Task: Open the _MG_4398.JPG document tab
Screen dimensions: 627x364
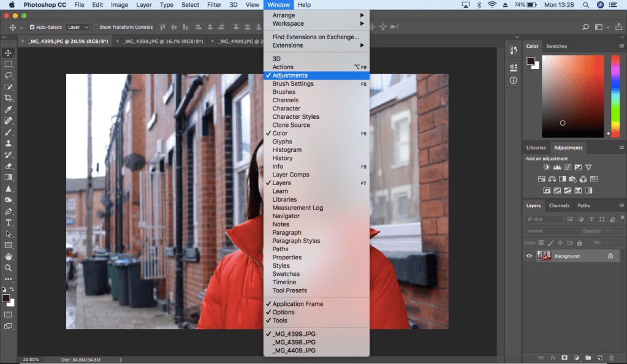Action: (x=163, y=41)
